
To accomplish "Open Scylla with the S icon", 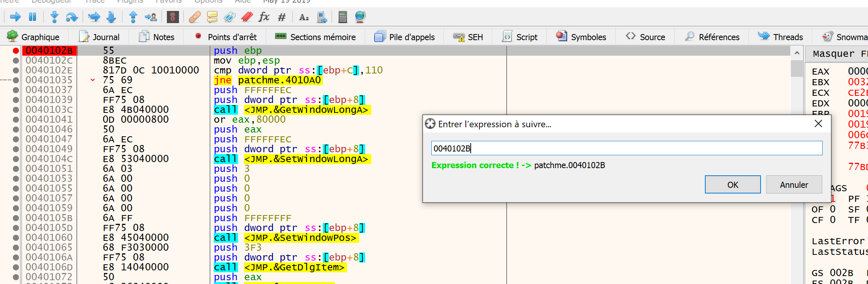I will [x=173, y=17].
